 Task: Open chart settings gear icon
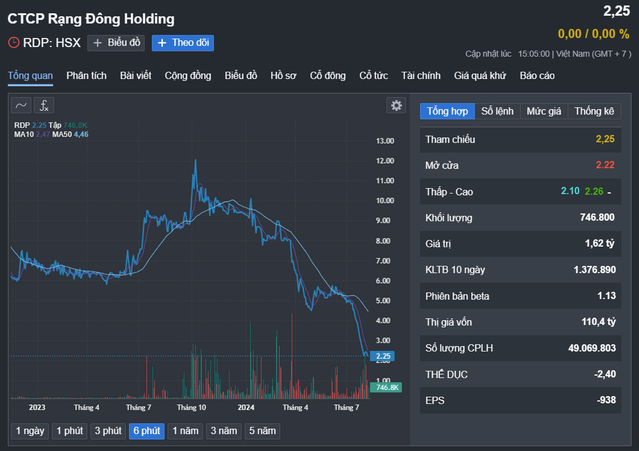tap(396, 105)
